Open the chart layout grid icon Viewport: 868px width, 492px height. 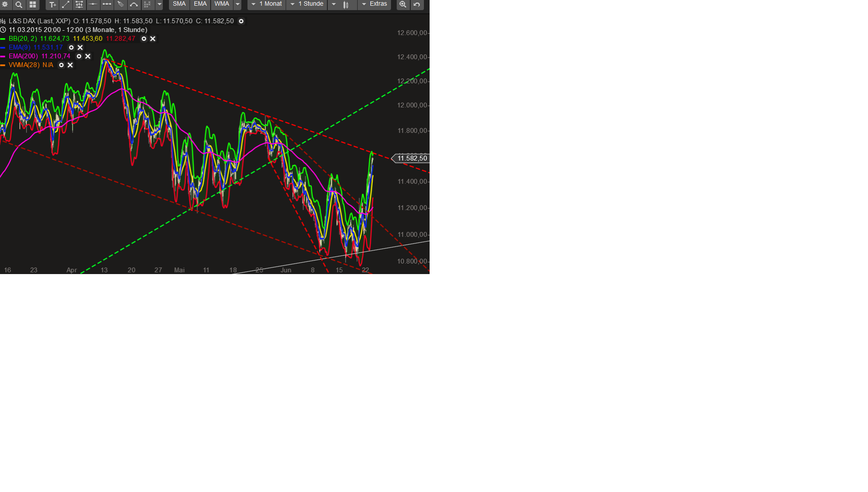[32, 4]
